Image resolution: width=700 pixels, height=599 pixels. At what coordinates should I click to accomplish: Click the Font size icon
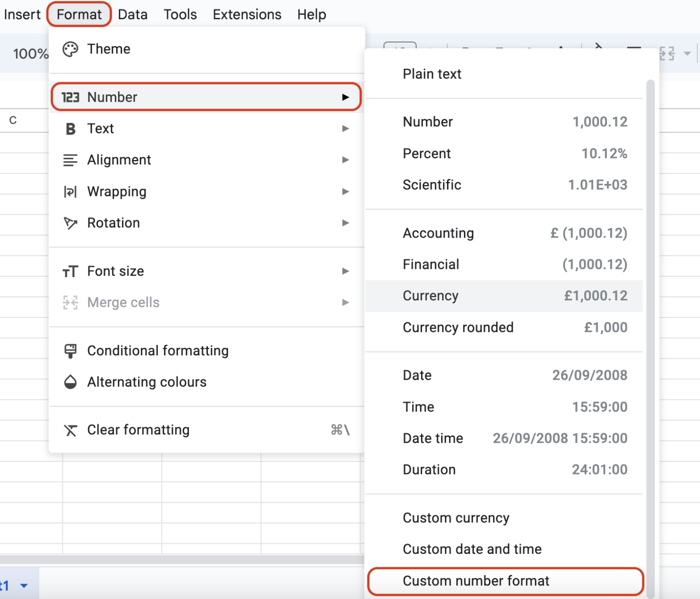coord(71,271)
